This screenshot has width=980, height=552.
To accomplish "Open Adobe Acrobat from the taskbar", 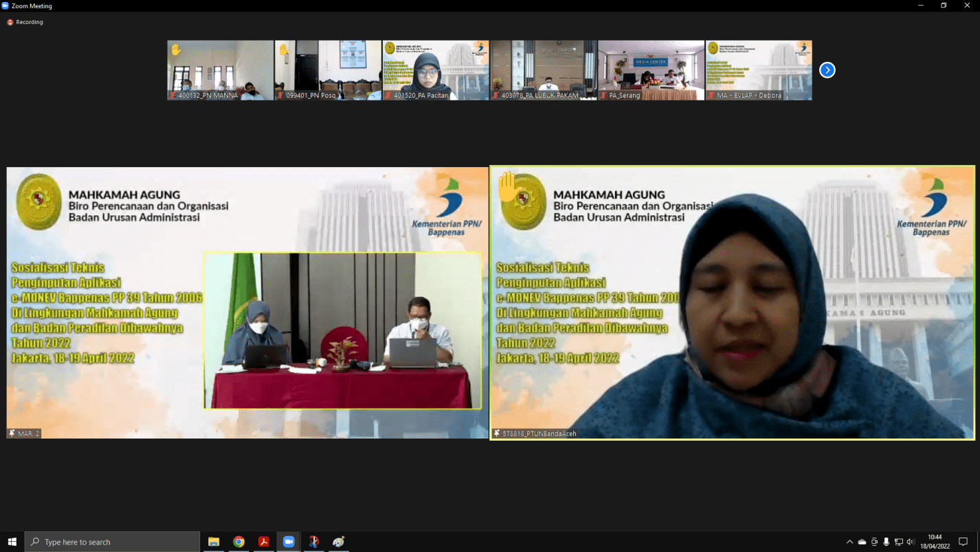I will point(263,542).
